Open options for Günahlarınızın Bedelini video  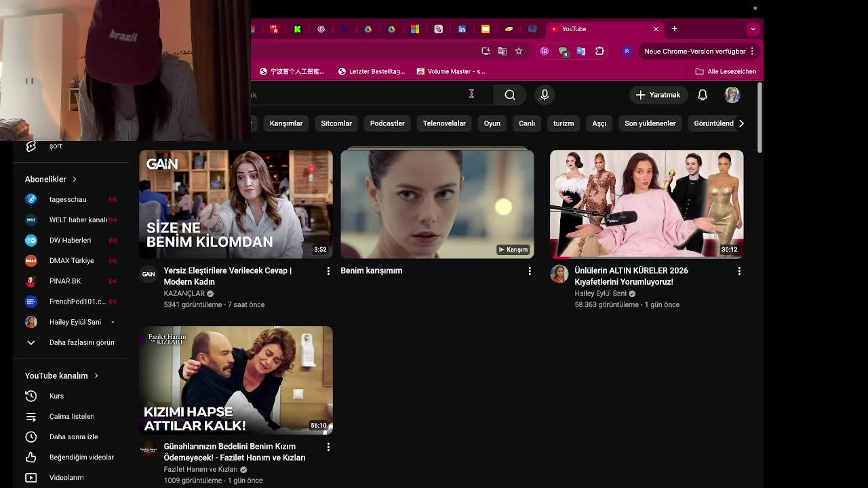click(x=328, y=447)
